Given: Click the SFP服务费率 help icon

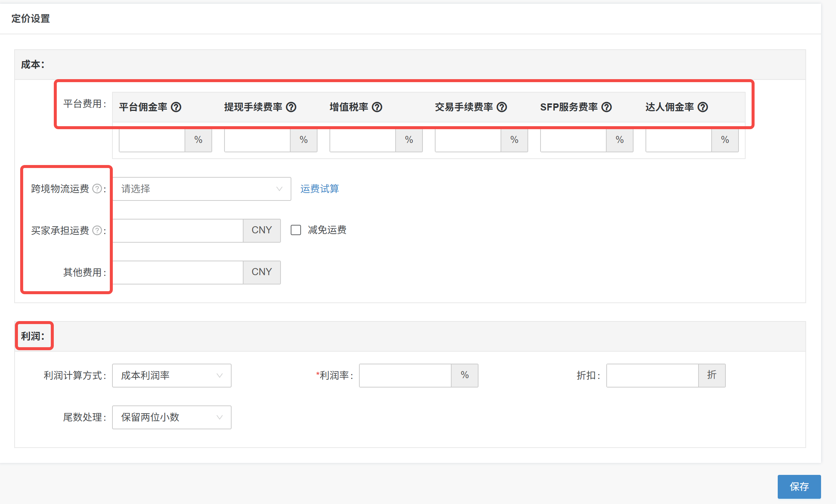Looking at the screenshot, I should pos(607,107).
